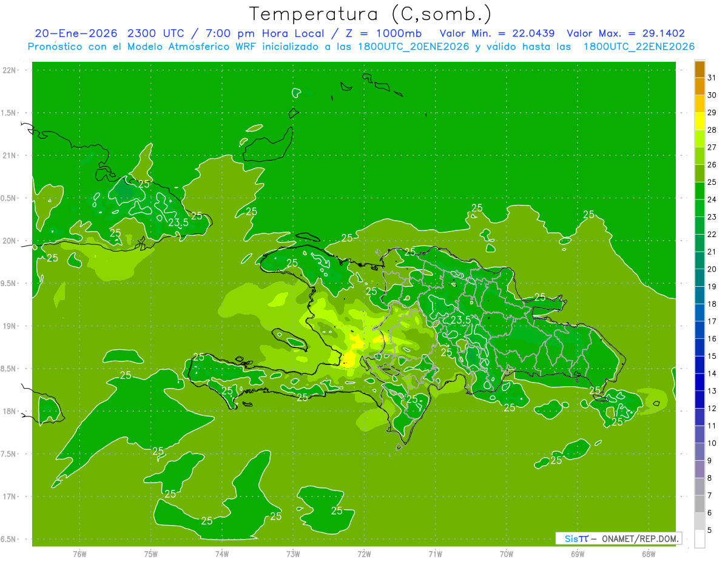Pick the white swatch below 5
Image resolution: width=728 pixels, height=562 pixels.
click(699, 539)
